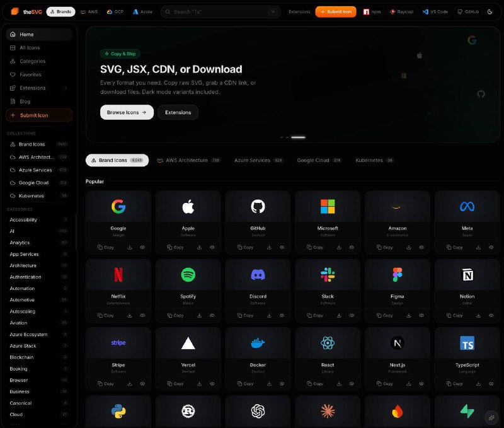504x428 pixels.
Task: Jump to active carousel slide indicator
Action: tap(298, 137)
